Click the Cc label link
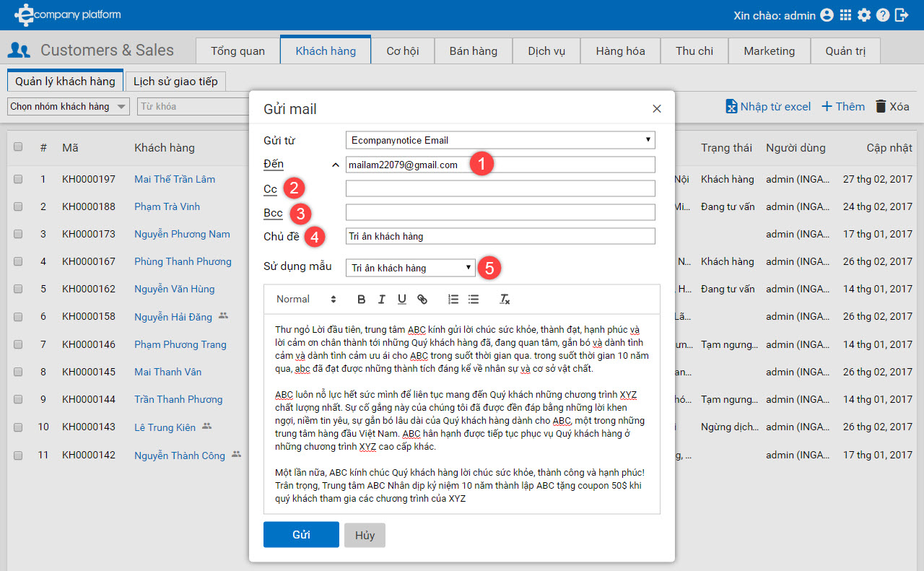This screenshot has height=571, width=924. tap(270, 189)
